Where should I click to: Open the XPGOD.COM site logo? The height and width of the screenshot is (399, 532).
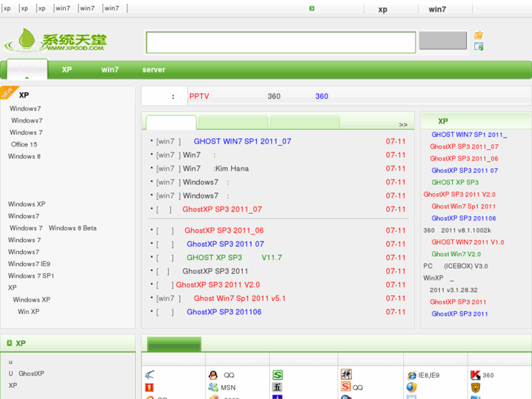pos(56,40)
